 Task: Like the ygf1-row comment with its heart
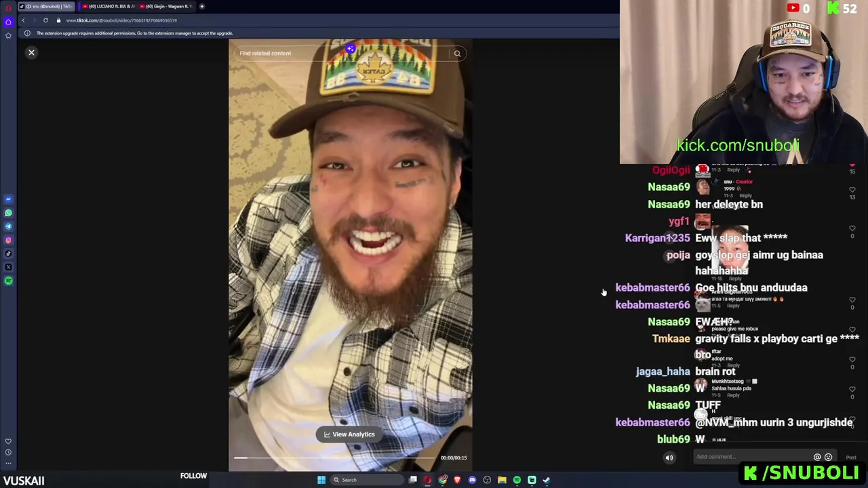click(x=852, y=228)
